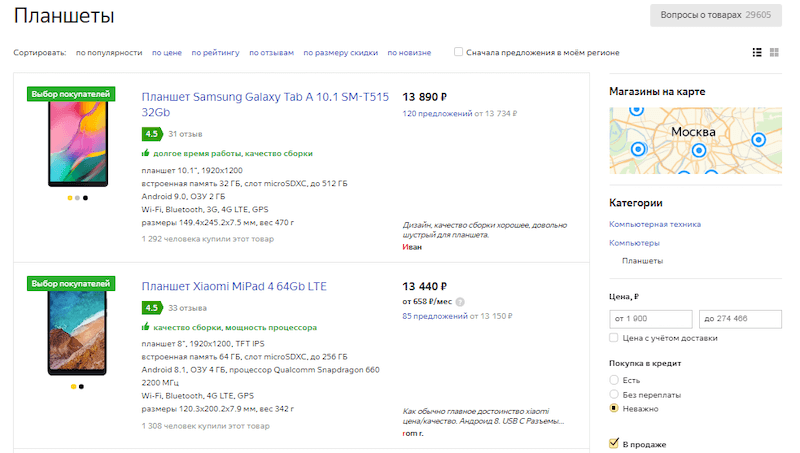Click the minimum price input field
Image resolution: width=800 pixels, height=453 pixels.
tap(650, 318)
